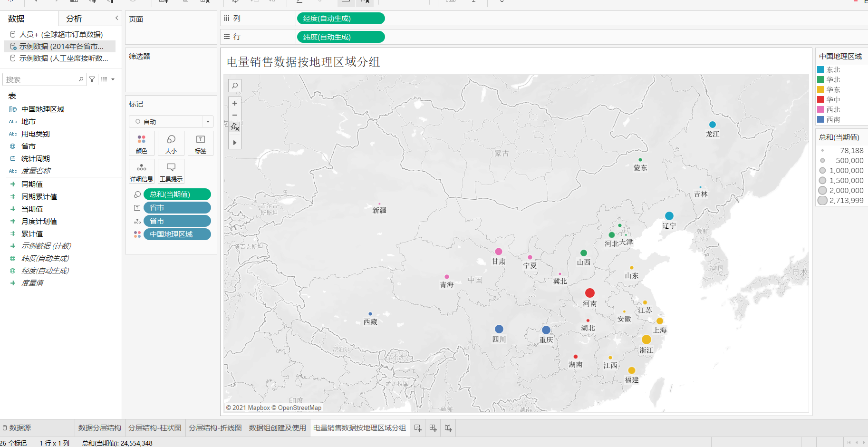The height and width of the screenshot is (447, 868).
Task: Open the Size (大小) marks card
Action: coord(171,144)
